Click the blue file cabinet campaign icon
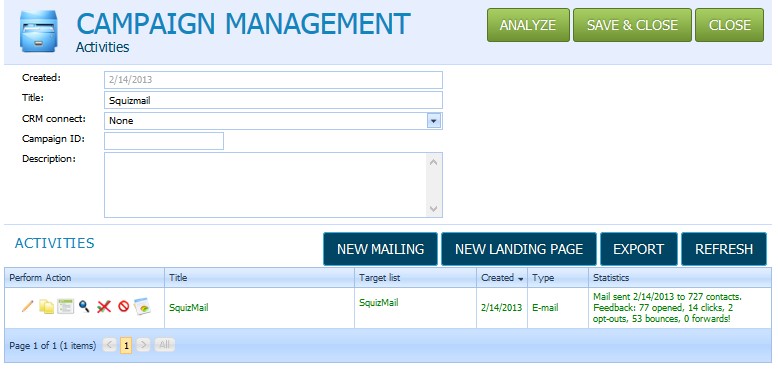778x369 pixels. click(39, 31)
